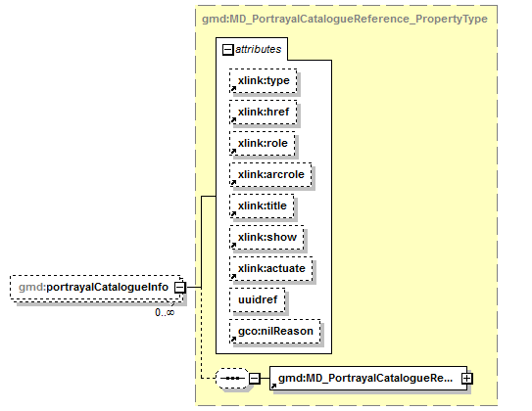
Task: Click the reference arrow on xlink:role
Action: coord(233,152)
